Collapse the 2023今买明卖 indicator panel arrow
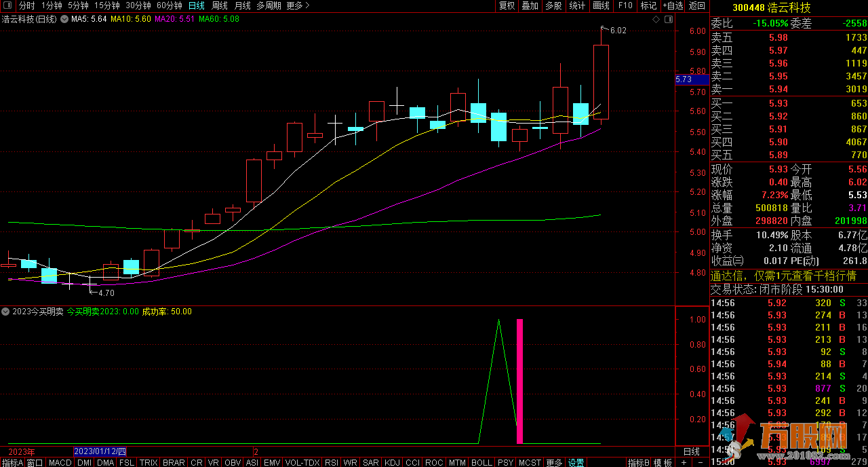868x467 pixels. click(6, 312)
